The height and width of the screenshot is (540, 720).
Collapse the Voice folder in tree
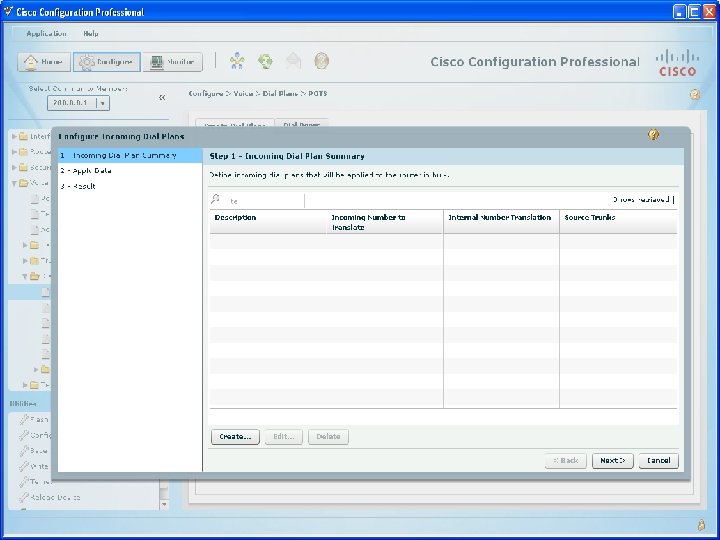coord(14,183)
